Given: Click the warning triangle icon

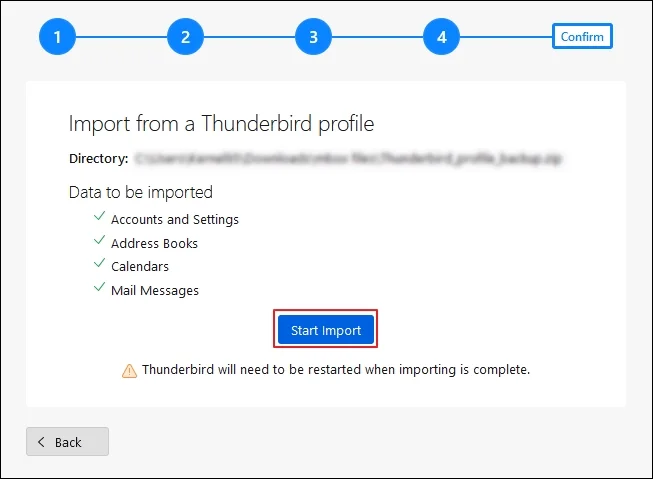Looking at the screenshot, I should click(x=129, y=371).
